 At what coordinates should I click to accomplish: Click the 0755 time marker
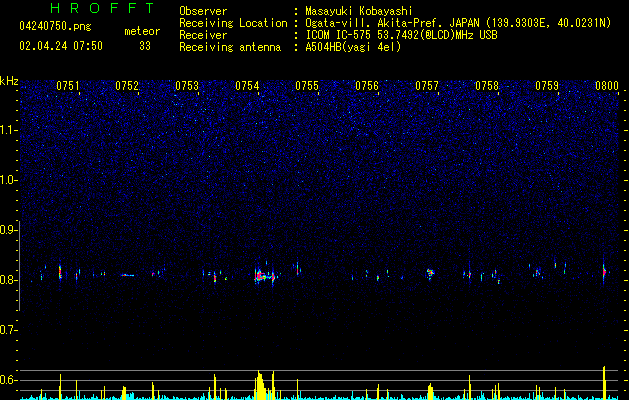[307, 86]
